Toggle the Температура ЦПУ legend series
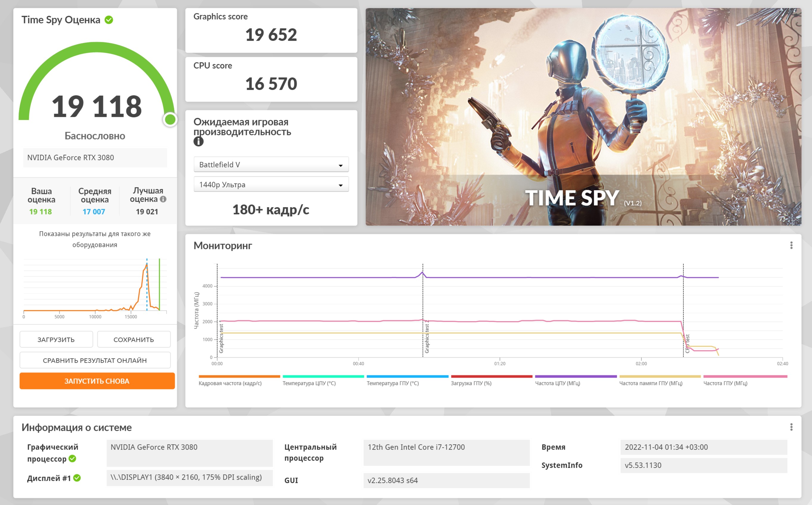Viewport: 812px width, 505px height. (309, 383)
